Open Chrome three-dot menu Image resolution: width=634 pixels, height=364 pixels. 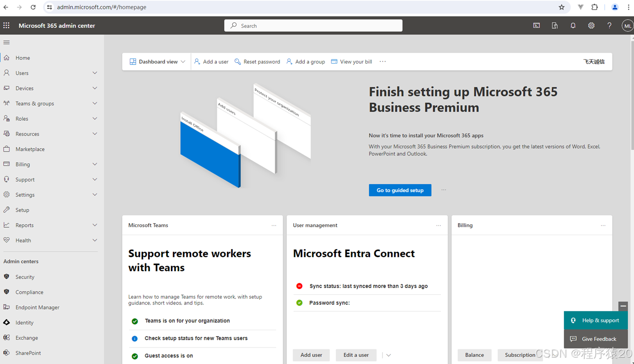pos(629,7)
